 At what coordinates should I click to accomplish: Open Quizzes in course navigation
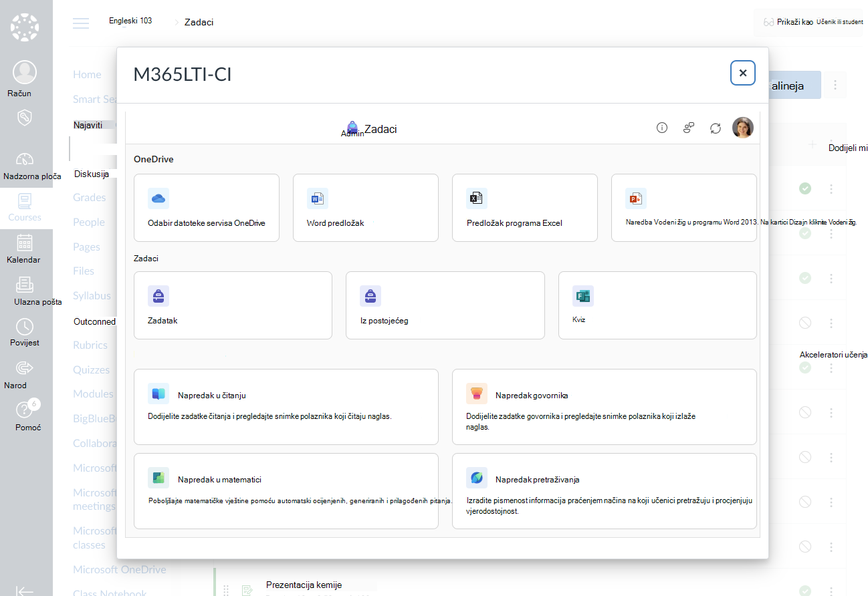91,370
